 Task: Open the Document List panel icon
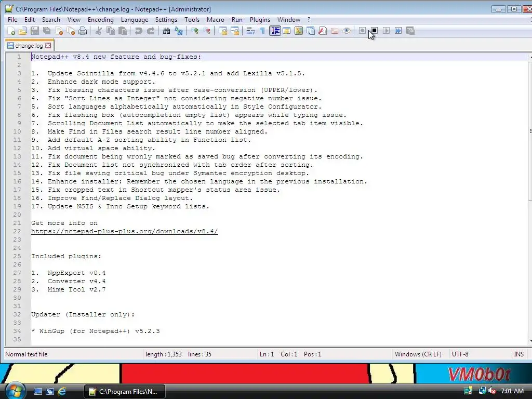311,31
